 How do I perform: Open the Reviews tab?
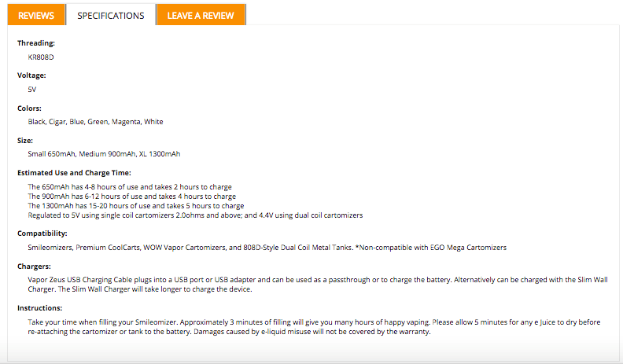pos(36,15)
